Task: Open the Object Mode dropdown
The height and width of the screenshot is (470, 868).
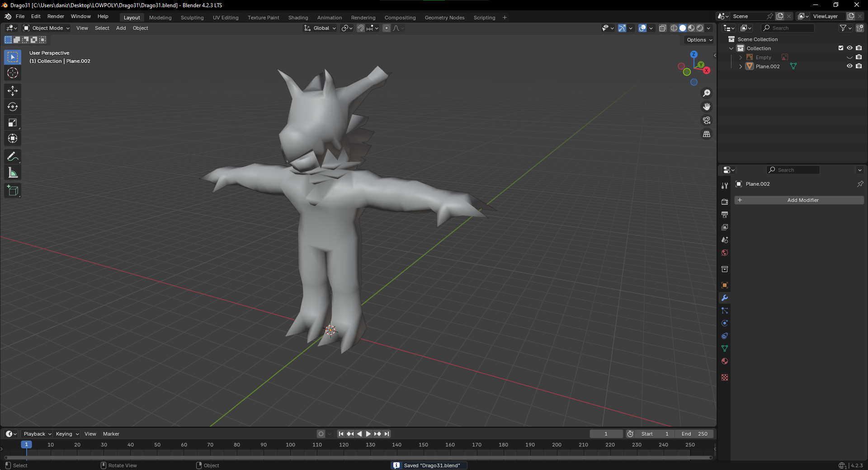Action: (x=47, y=28)
